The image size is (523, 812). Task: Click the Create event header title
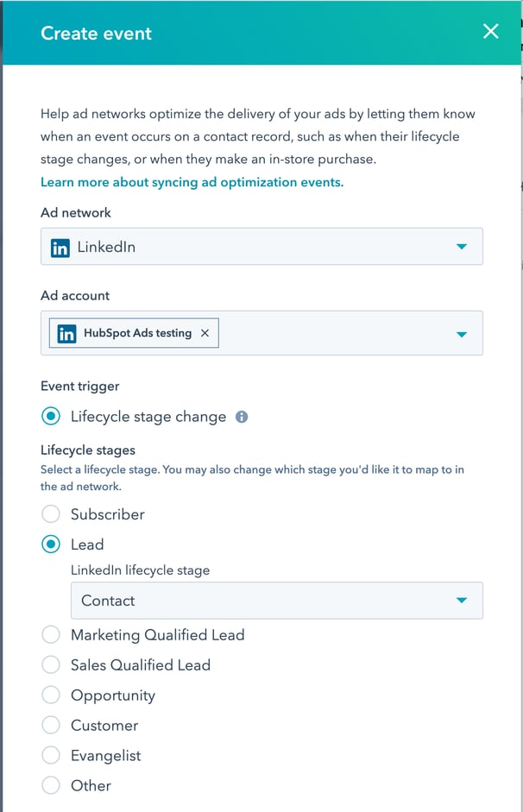click(x=96, y=34)
